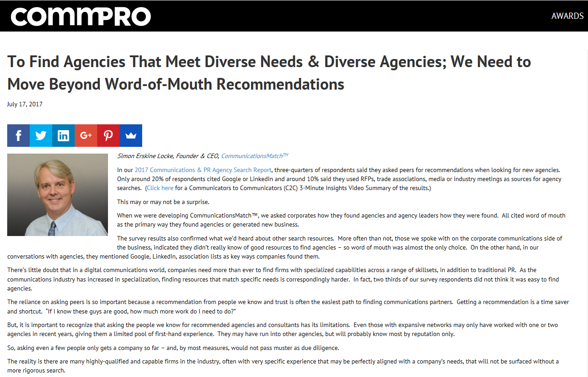
Task: Click the sentence starting 'So, asking even a few people'
Action: click(x=174, y=347)
